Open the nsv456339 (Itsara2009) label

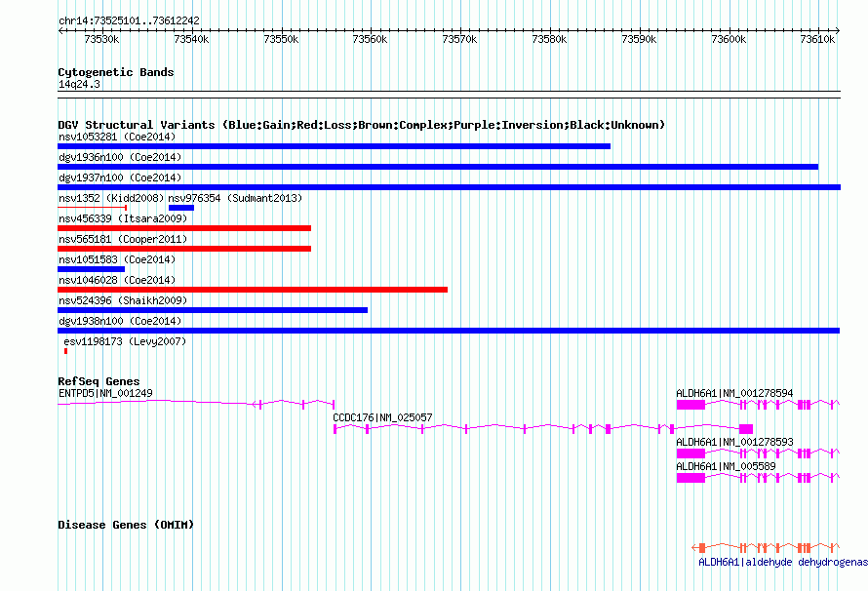(x=123, y=218)
